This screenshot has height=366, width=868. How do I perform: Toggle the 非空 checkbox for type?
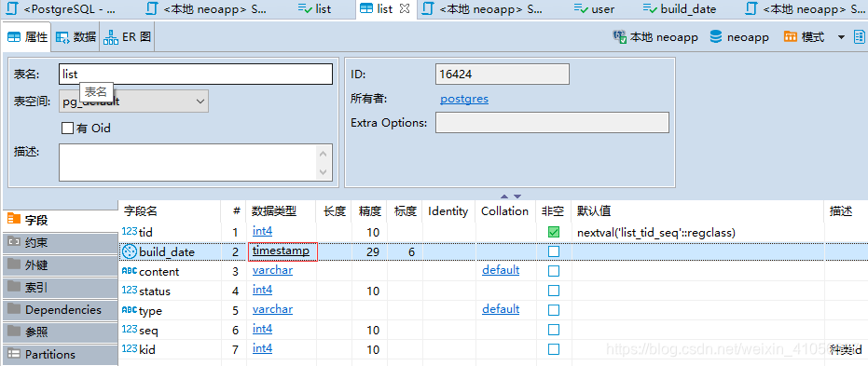click(x=554, y=310)
